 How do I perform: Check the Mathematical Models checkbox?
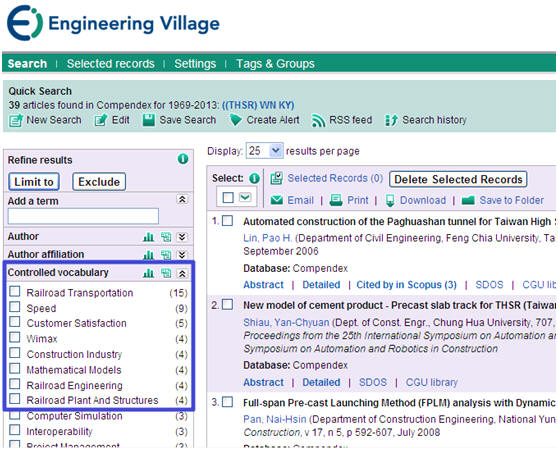click(15, 368)
